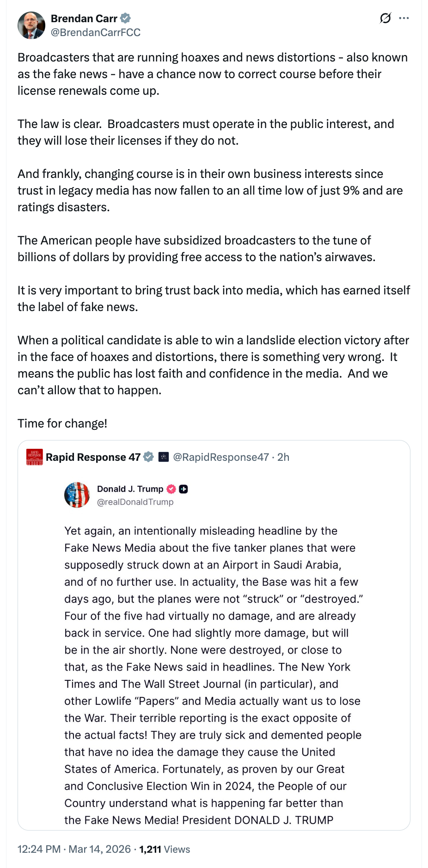
Task: Click the red verified badge beside Trump's name
Action: pyautogui.click(x=171, y=489)
